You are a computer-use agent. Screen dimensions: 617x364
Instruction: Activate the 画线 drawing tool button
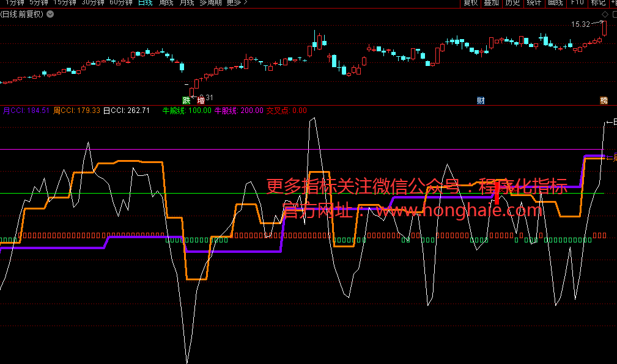coord(555,2)
